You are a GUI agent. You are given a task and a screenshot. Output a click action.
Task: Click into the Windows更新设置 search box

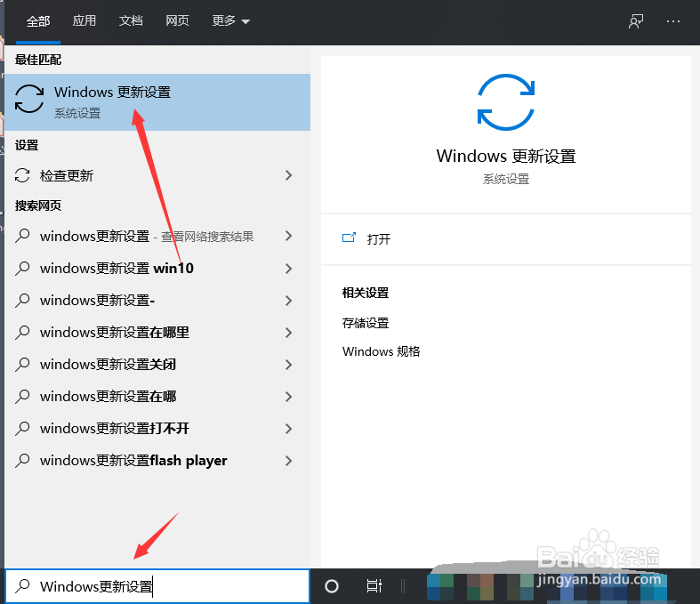157,586
